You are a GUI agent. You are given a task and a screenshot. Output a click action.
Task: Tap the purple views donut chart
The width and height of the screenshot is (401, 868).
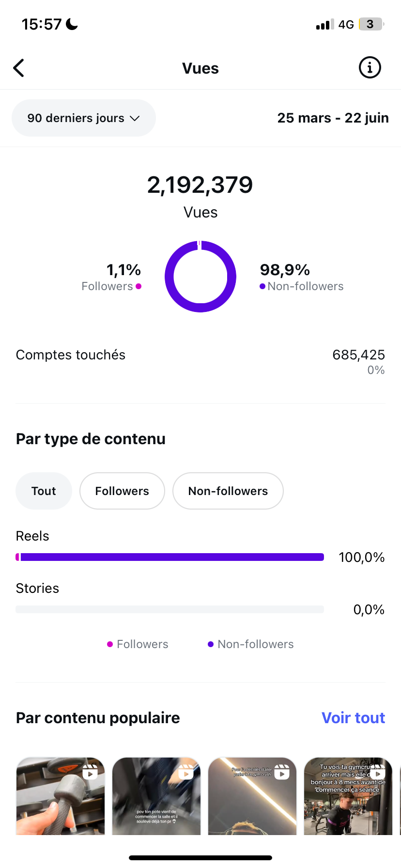200,277
